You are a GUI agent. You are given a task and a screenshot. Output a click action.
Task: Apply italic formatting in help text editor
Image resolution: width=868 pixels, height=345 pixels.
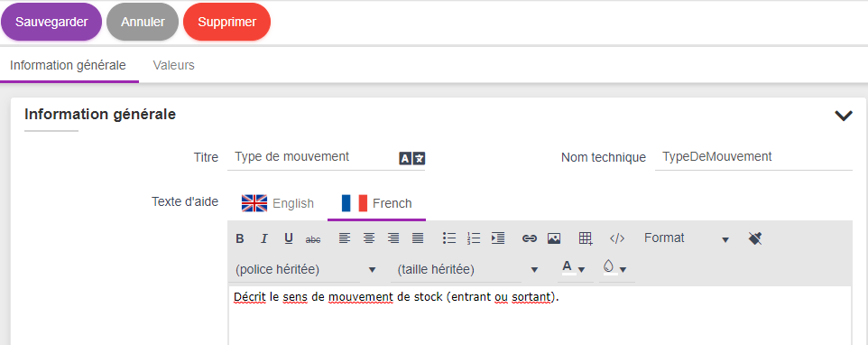click(x=264, y=238)
